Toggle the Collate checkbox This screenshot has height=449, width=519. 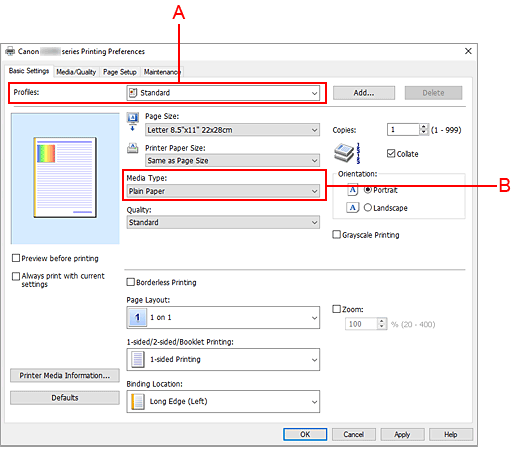pos(391,154)
